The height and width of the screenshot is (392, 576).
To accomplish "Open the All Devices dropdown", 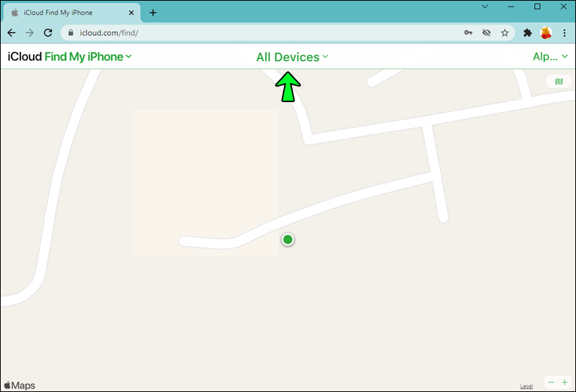I will pos(292,57).
